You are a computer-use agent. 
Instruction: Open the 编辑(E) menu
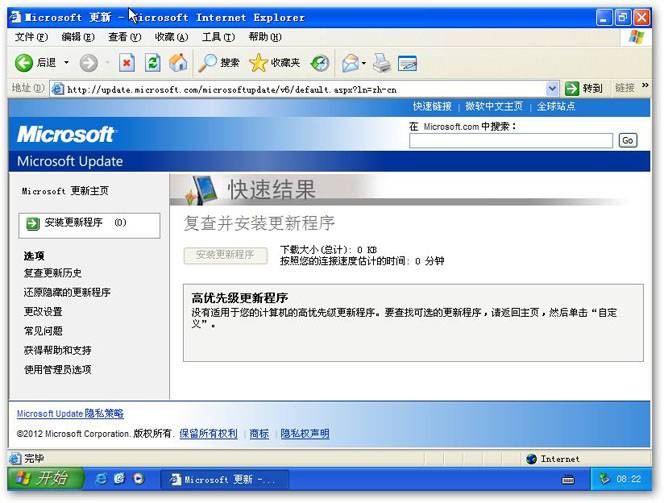[x=78, y=37]
